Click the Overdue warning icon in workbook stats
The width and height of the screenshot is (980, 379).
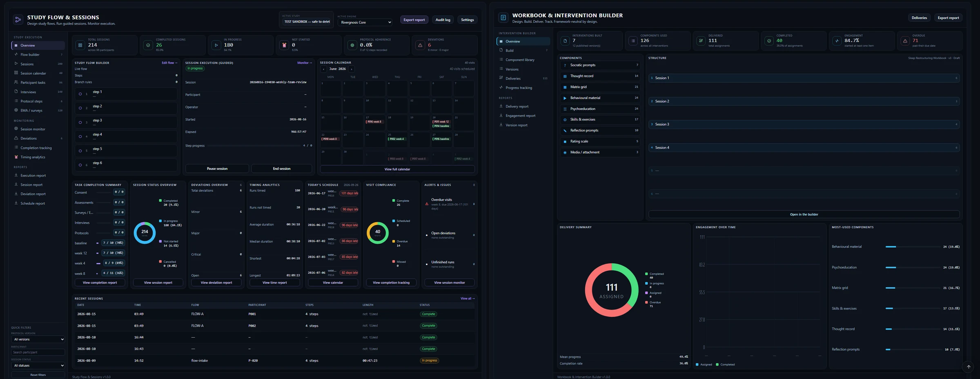point(905,41)
